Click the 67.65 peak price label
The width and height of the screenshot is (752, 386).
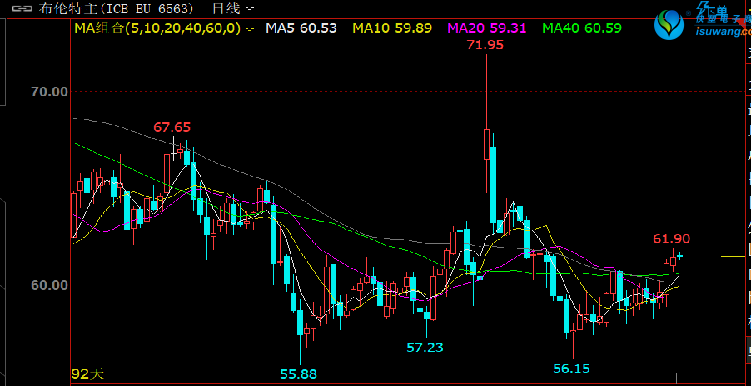tap(172, 128)
